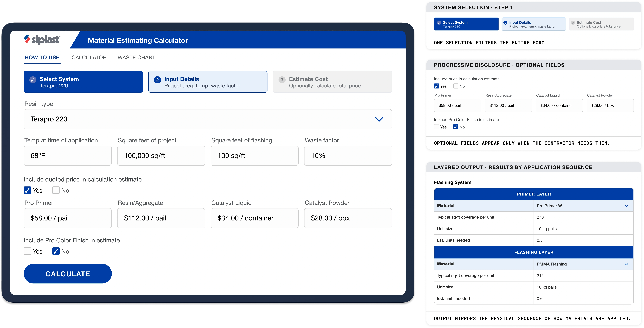The height and width of the screenshot is (328, 644).
Task: Click the Temp at time of application field
Action: pyautogui.click(x=68, y=156)
